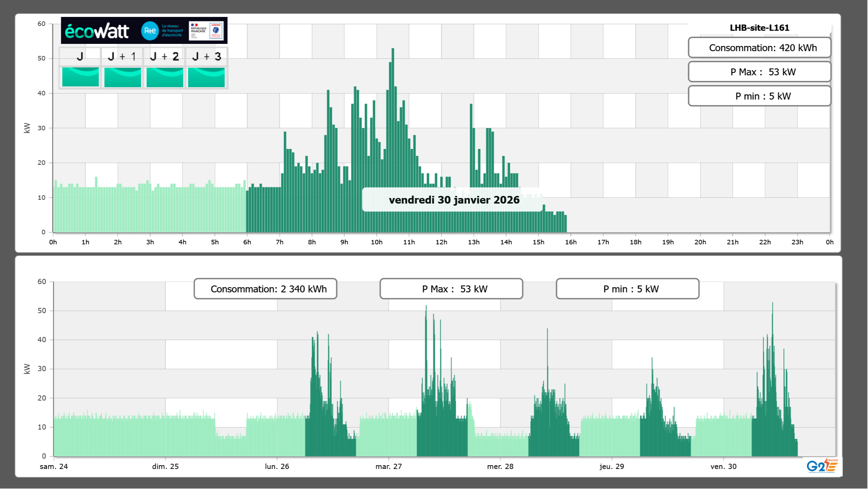This screenshot has width=868, height=489.
Task: Click the P Max : 53 kW daily box
Action: [759, 72]
